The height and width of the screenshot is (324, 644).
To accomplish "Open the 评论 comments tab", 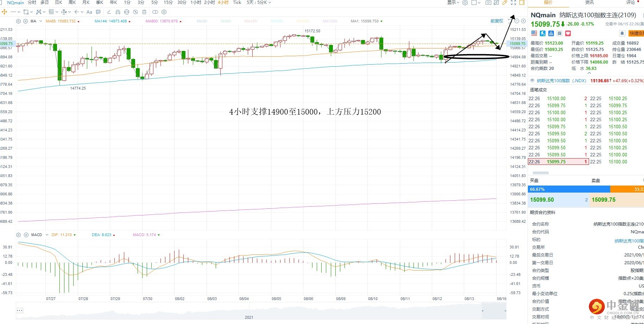I will tap(630, 2).
